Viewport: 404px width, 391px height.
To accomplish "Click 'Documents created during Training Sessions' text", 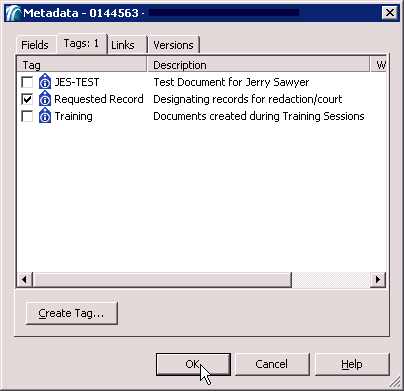I will click(259, 116).
